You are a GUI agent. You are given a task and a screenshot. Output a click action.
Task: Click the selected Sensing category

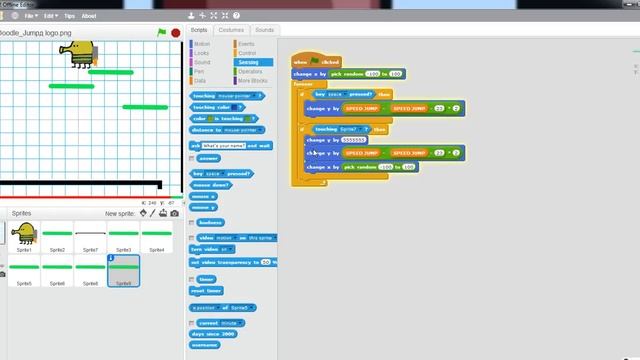click(253, 62)
